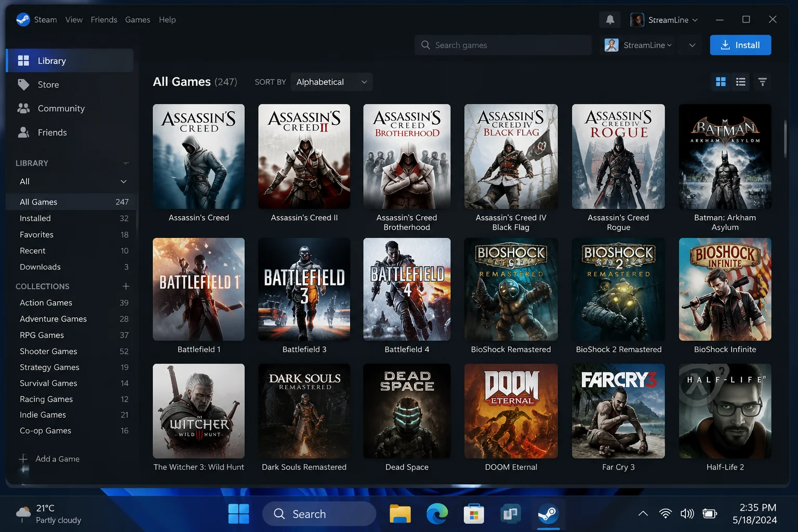The image size is (798, 532).
Task: Collapse the LIBRARY section
Action: point(125,163)
